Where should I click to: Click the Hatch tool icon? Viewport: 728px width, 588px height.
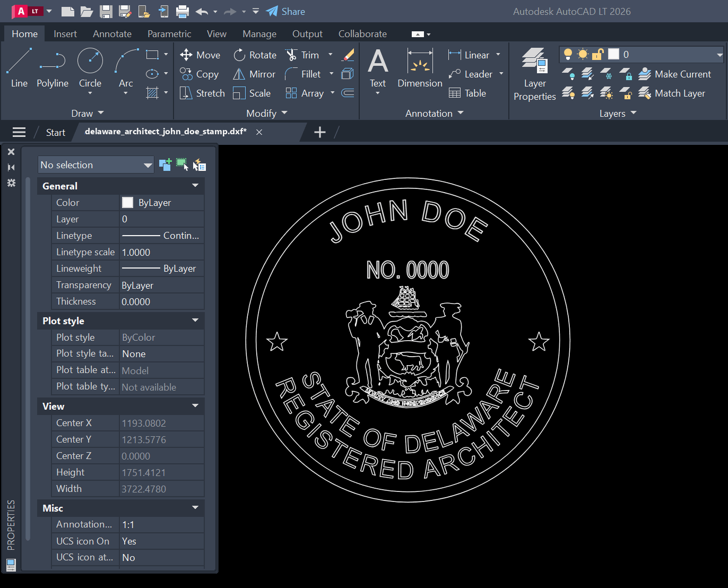click(x=152, y=93)
